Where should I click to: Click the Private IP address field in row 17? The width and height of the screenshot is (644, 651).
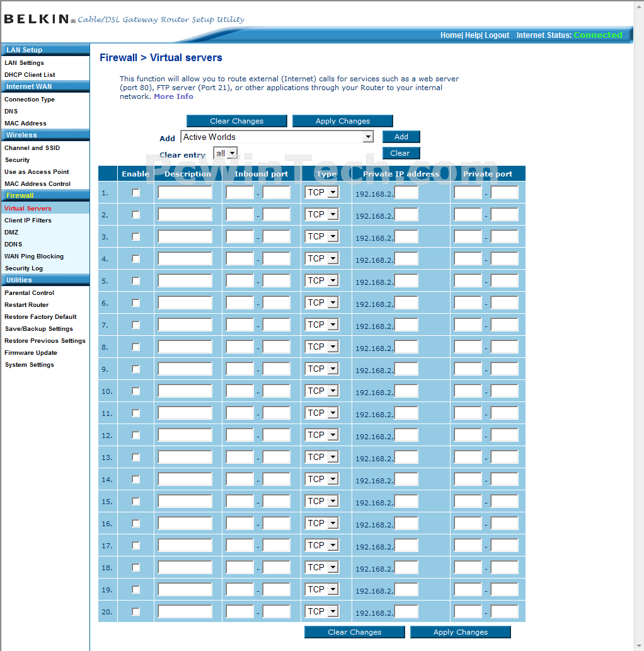pyautogui.click(x=406, y=545)
